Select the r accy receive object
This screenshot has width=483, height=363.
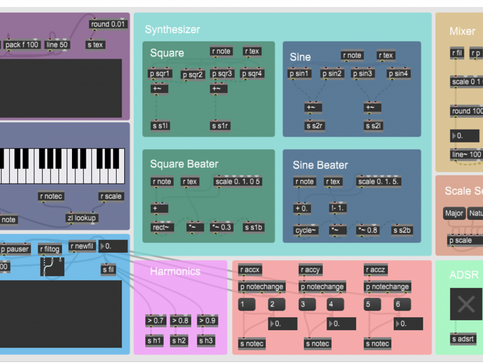tap(311, 270)
